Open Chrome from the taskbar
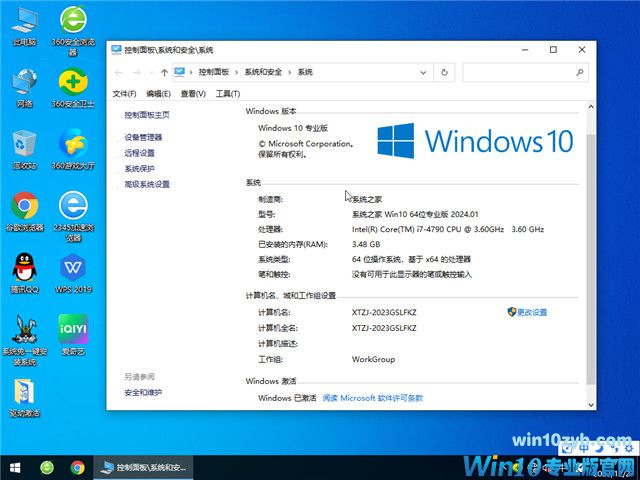This screenshot has width=640, height=480. pos(78,467)
